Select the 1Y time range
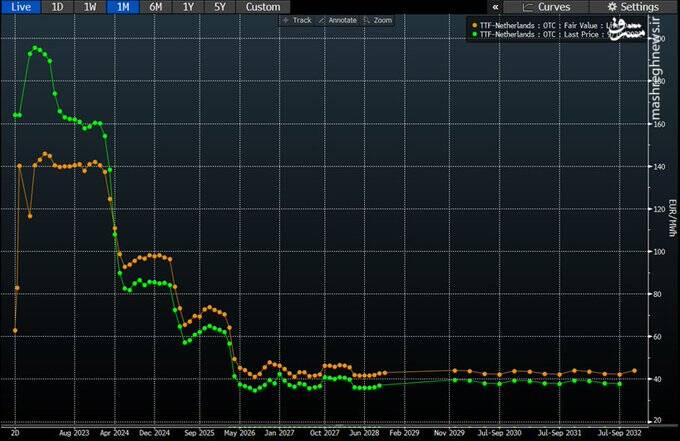 pyautogui.click(x=186, y=7)
